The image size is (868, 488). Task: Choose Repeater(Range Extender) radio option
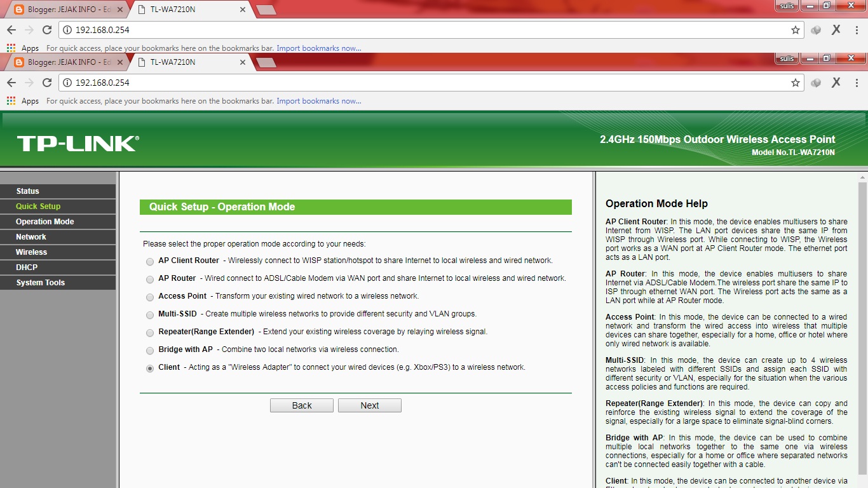click(x=150, y=333)
